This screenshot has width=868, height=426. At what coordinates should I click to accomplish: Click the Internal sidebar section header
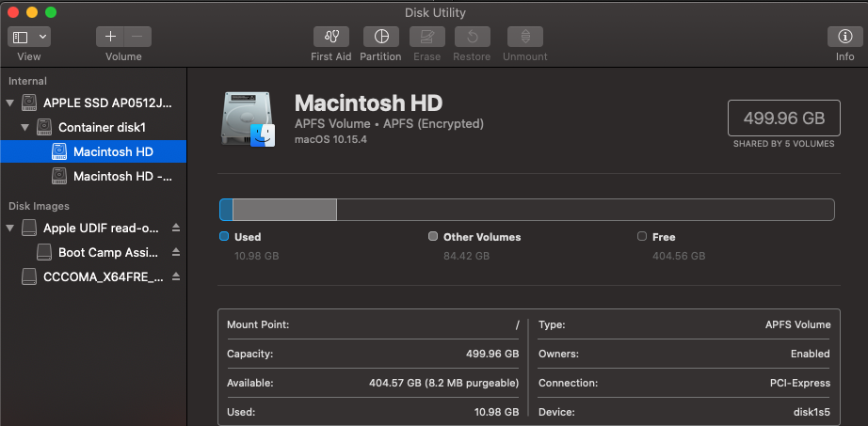point(27,81)
